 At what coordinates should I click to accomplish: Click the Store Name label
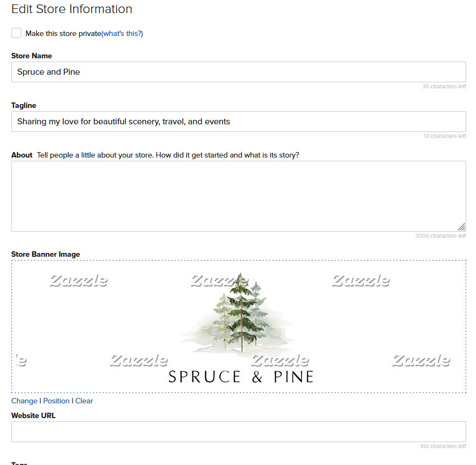click(32, 56)
